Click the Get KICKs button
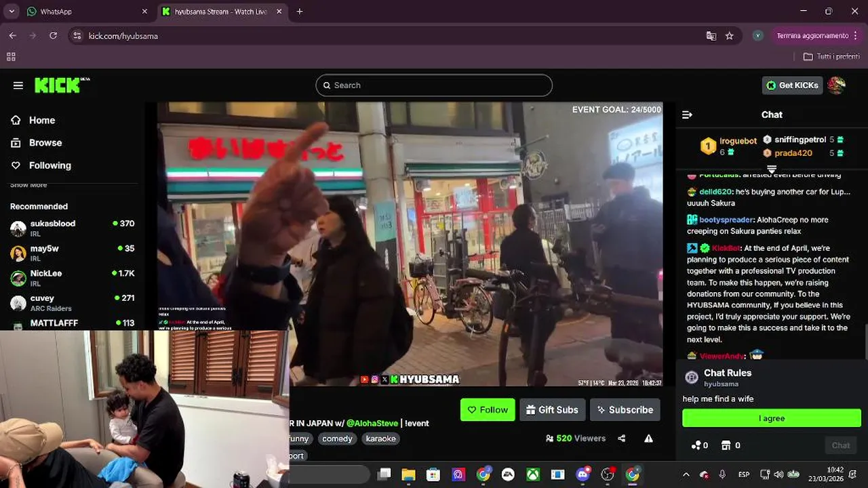Viewport: 868px width, 488px height. (792, 85)
